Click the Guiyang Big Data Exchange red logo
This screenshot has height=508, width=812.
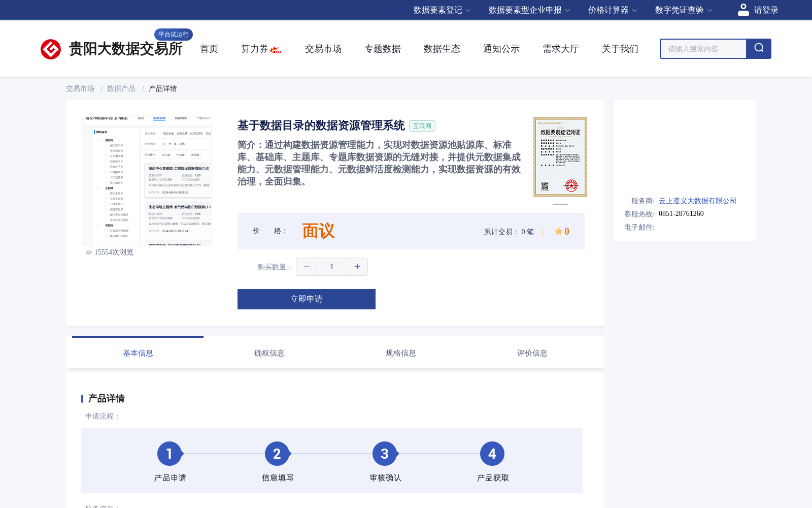click(51, 49)
